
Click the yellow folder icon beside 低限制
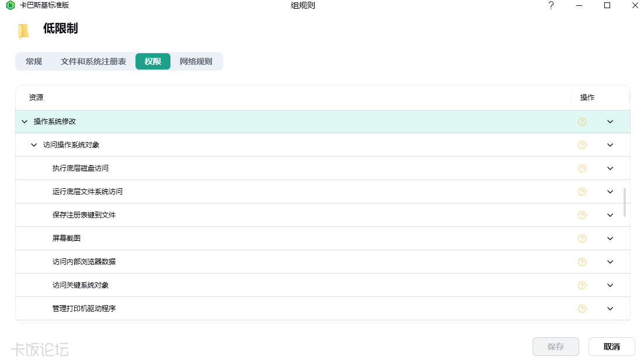click(23, 31)
